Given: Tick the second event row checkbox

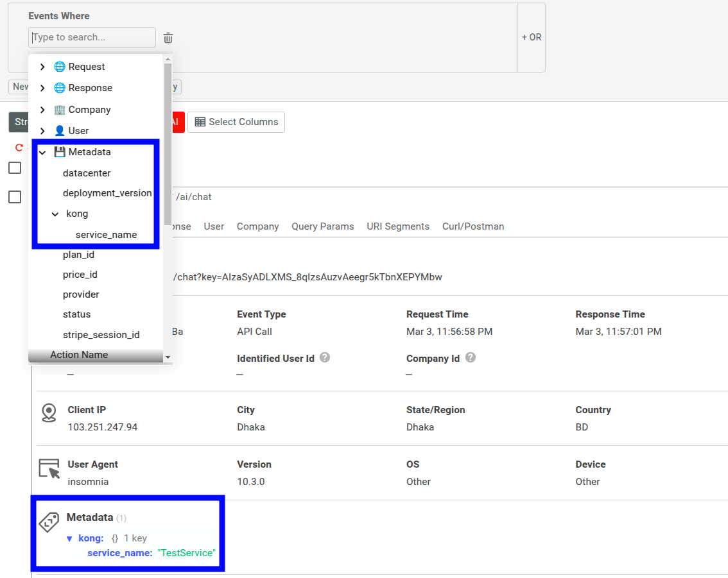Looking at the screenshot, I should (15, 197).
